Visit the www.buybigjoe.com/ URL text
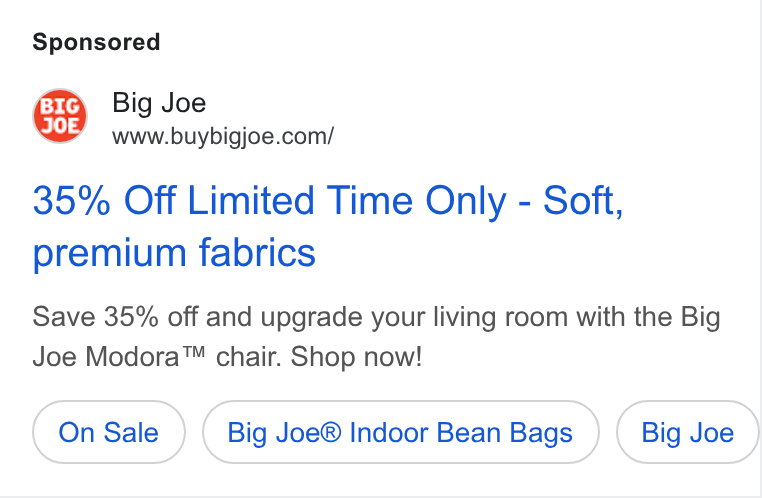Viewport: 762px width, 498px height. tap(223, 137)
